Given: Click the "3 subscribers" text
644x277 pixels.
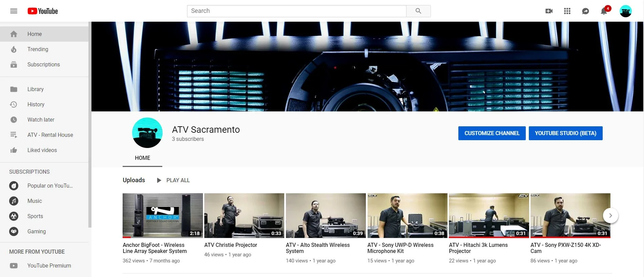Looking at the screenshot, I should 188,139.
